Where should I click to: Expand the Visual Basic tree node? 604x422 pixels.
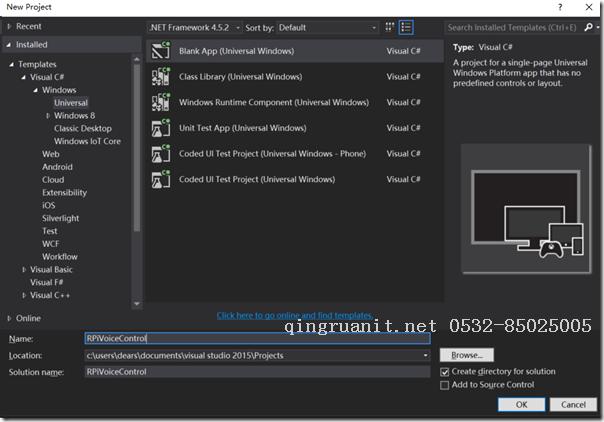click(x=24, y=270)
